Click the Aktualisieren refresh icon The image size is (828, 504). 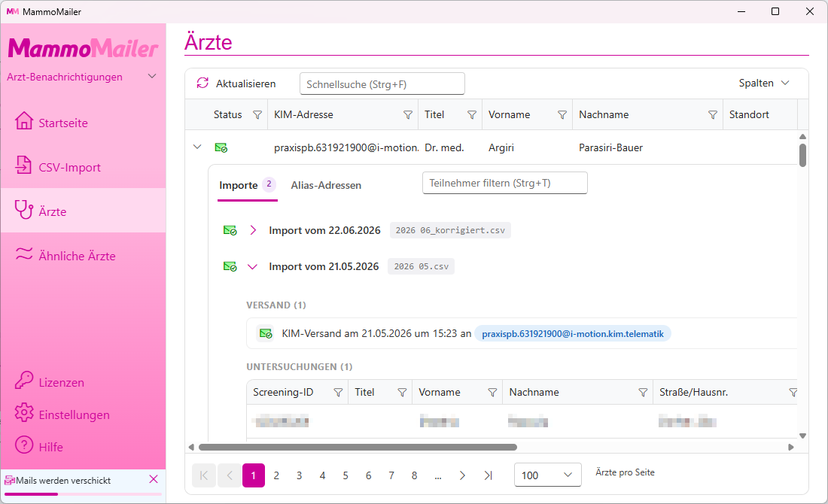(202, 83)
